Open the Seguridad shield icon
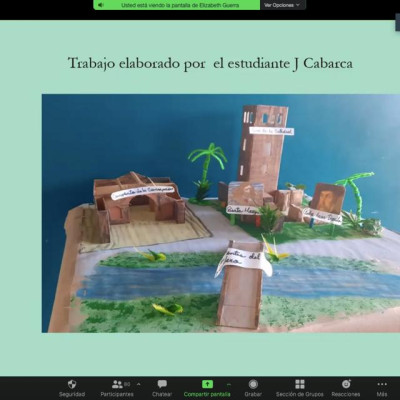This screenshot has width=400, height=400. (72, 384)
